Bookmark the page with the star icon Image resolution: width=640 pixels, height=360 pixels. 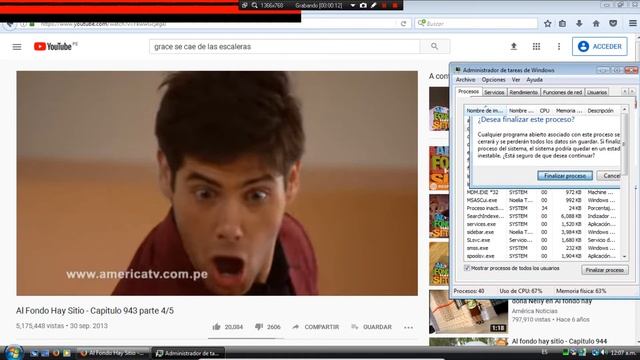(x=548, y=24)
